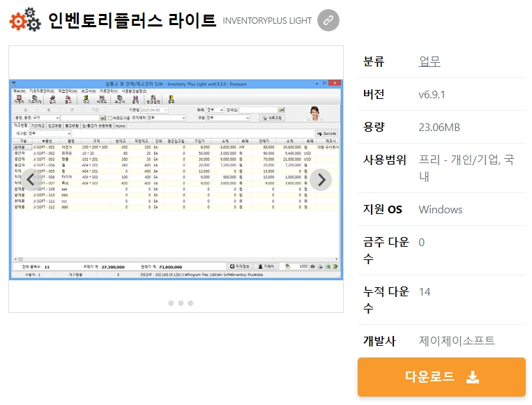Click the copy link chain icon

[328, 20]
